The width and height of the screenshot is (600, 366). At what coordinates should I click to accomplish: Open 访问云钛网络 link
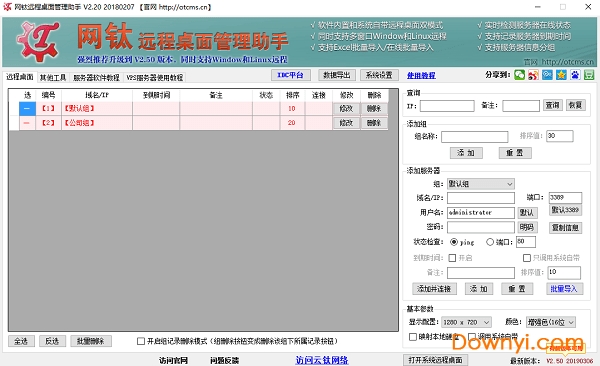tap(322, 360)
